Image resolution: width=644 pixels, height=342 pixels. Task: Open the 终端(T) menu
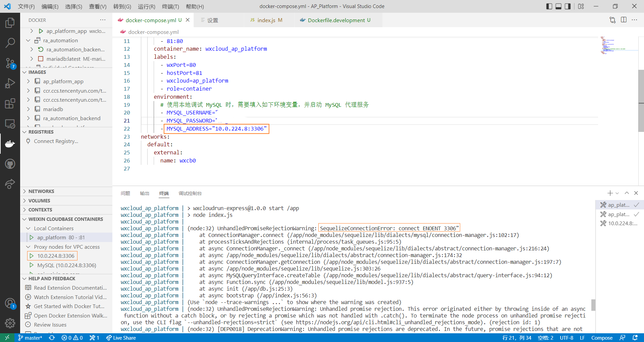[x=170, y=6]
